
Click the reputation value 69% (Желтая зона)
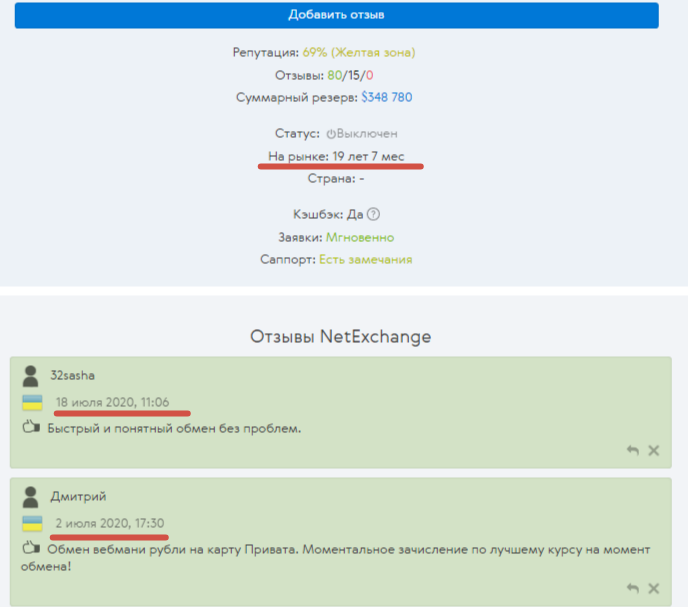(359, 53)
